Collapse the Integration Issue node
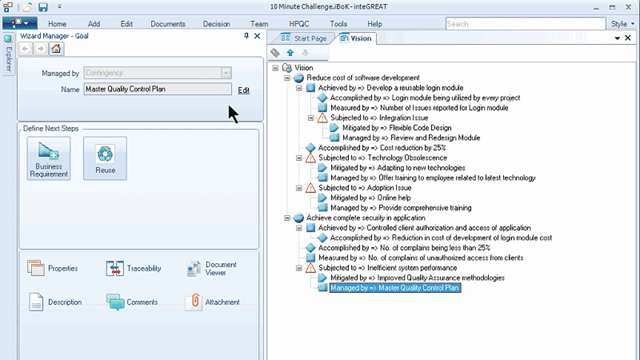 (311, 118)
